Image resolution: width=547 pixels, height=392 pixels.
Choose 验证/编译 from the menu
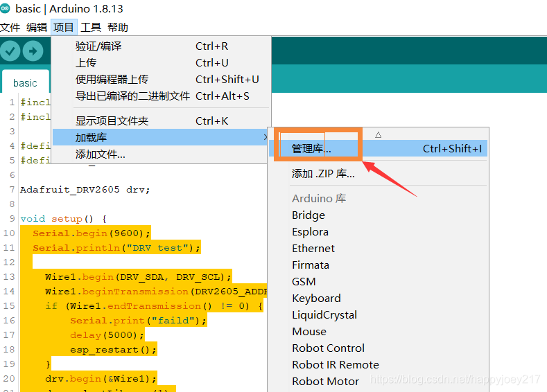[161, 46]
